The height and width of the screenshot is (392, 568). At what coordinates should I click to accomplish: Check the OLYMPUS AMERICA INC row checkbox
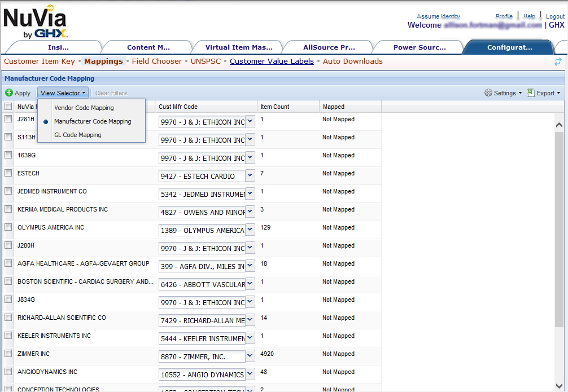[x=8, y=227]
